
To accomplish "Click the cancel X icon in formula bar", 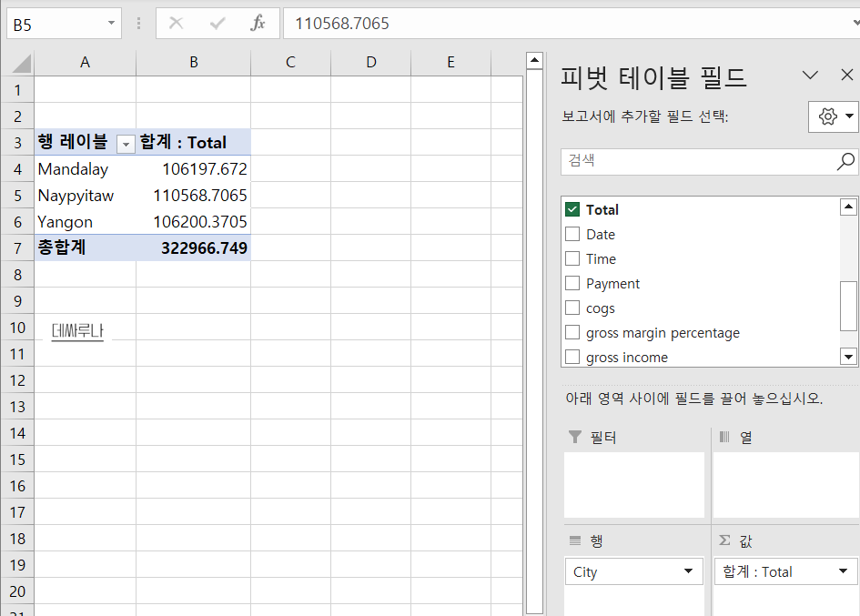I will click(176, 23).
